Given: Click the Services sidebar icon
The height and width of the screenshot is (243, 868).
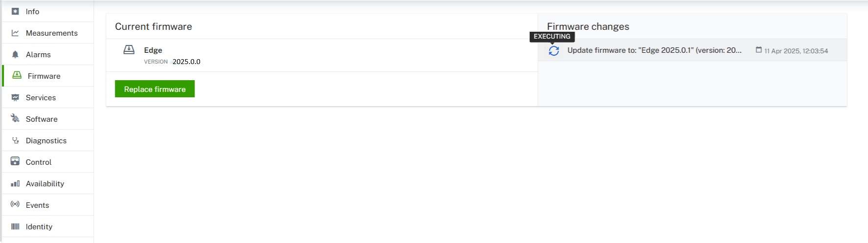Looking at the screenshot, I should pyautogui.click(x=15, y=97).
